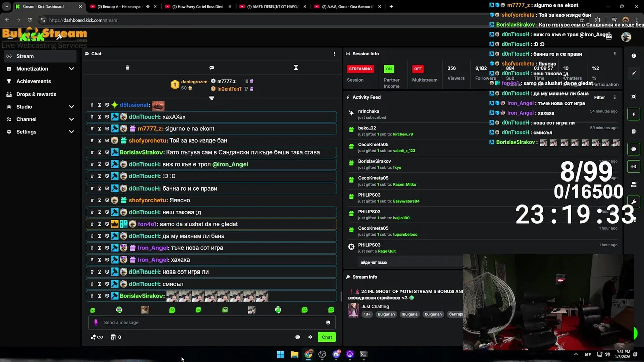Open the browser tab search dropdown arrow
The height and width of the screenshot is (362, 644).
coord(6,7)
